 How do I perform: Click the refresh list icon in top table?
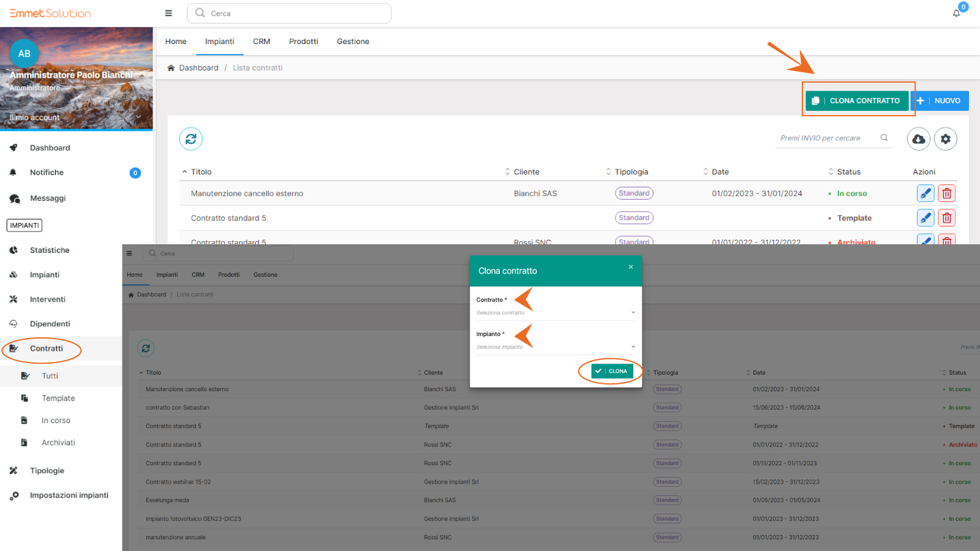pos(190,139)
